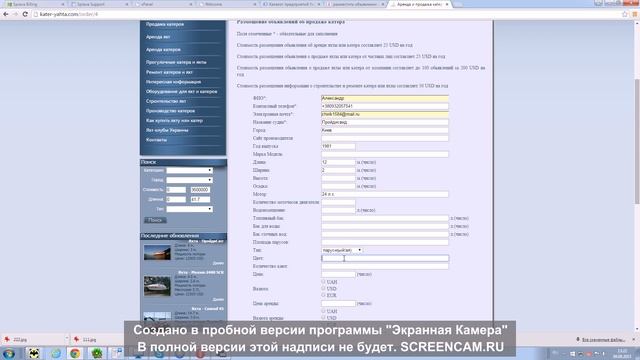Click the Поиск search button

click(x=155, y=220)
